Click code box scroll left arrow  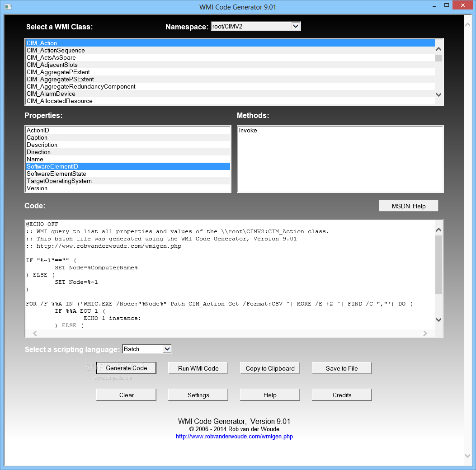(x=35, y=333)
